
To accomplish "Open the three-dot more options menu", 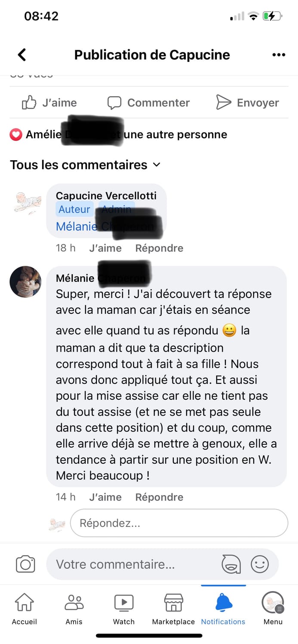I will [x=279, y=55].
